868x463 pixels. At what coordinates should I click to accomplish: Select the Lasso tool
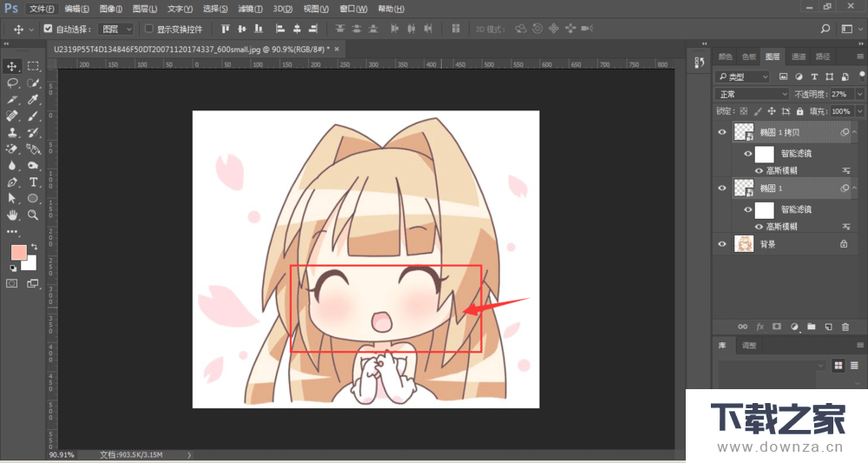(11, 83)
